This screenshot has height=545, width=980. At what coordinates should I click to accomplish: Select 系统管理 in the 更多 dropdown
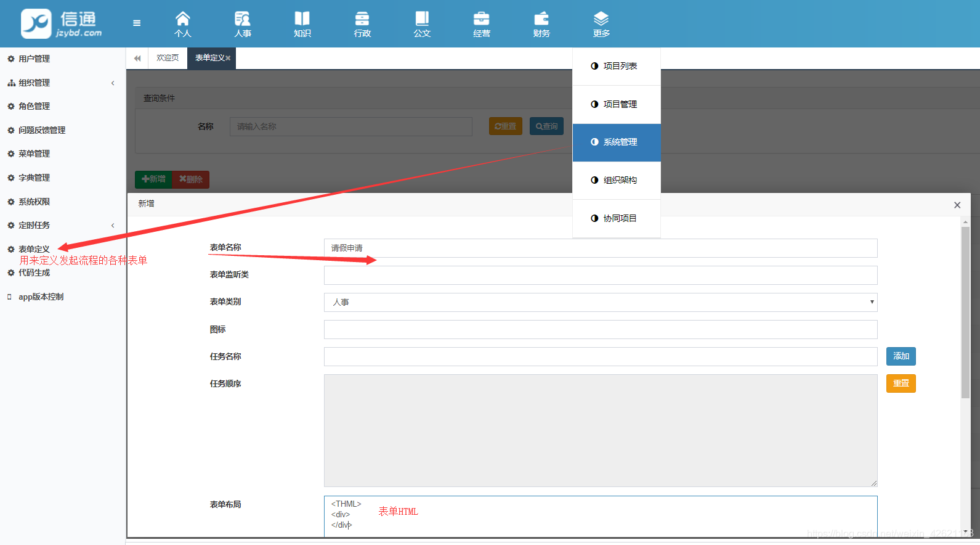click(x=617, y=142)
